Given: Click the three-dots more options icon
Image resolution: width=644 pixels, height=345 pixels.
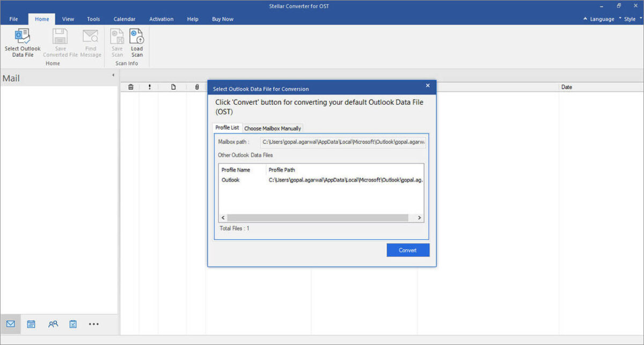Looking at the screenshot, I should 94,324.
